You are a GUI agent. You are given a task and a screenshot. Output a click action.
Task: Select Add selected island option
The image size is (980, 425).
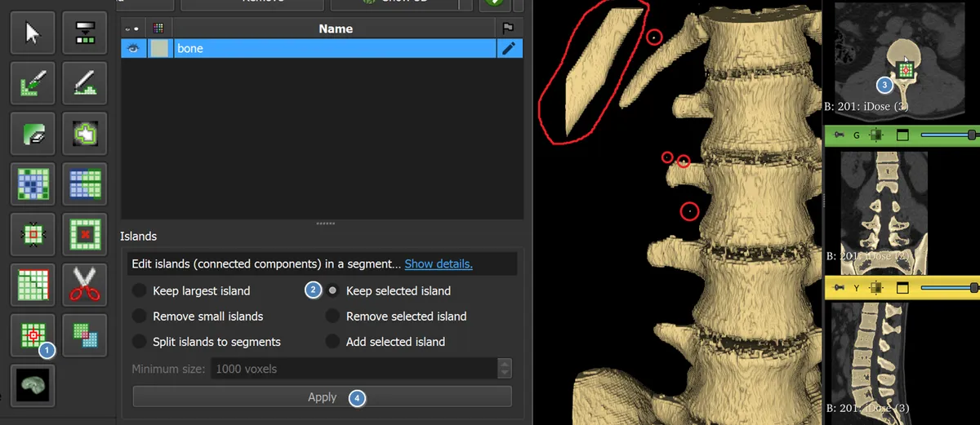[385, 342]
